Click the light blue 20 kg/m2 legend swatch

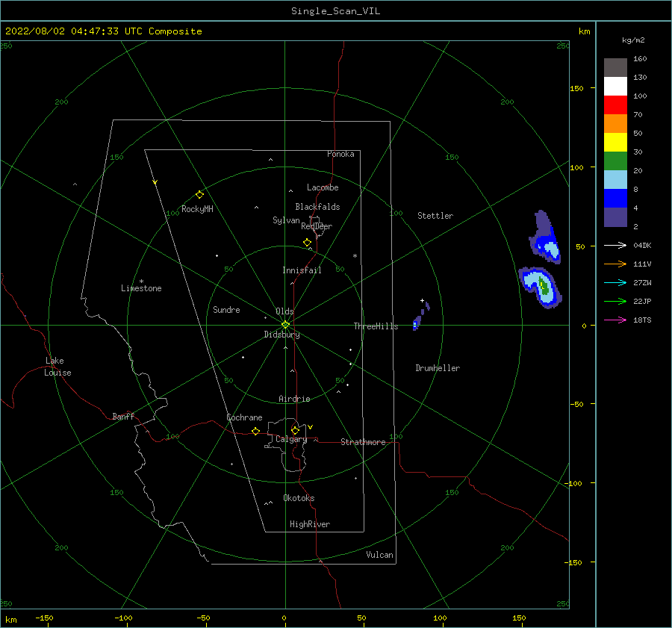point(615,180)
